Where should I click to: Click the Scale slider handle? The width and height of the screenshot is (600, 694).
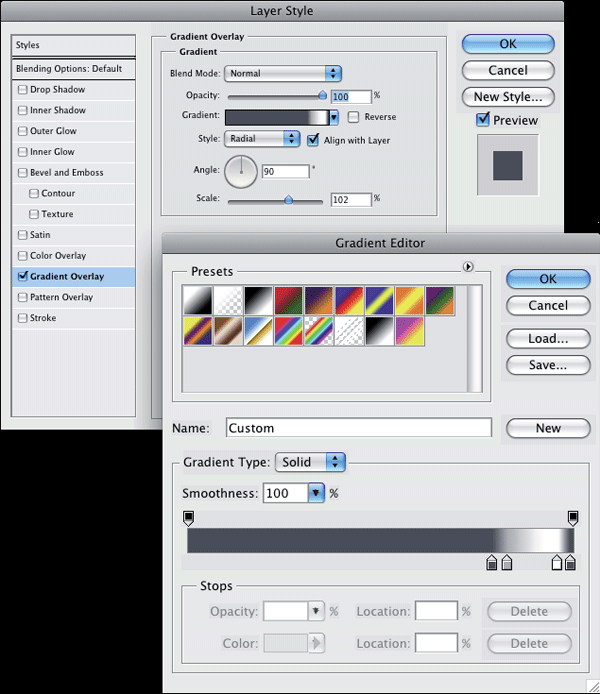288,200
